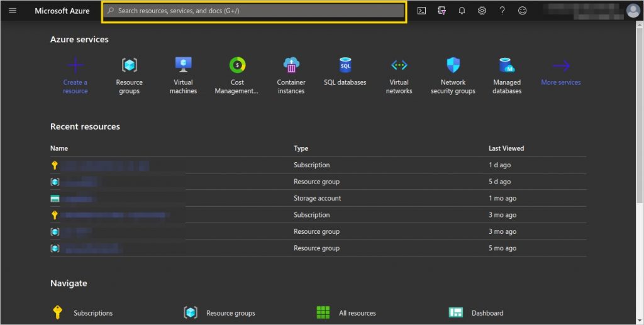Focus the Search resources, services, and docs box
The image size is (644, 325).
pos(254,11)
